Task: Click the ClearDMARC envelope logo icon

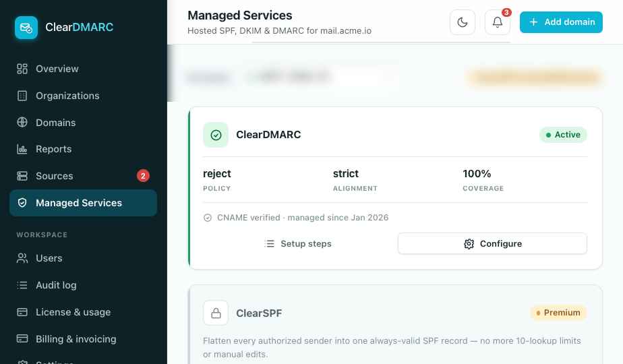Action: click(x=26, y=28)
